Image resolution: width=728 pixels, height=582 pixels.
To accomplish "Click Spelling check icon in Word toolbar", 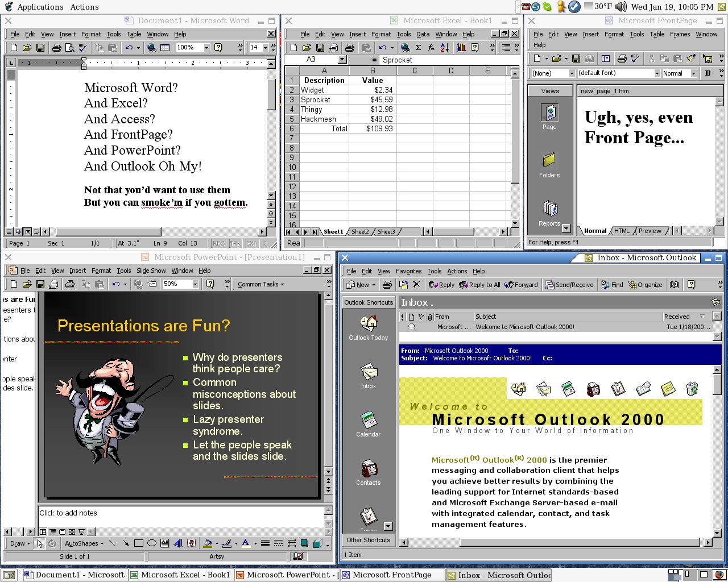I will [83, 48].
